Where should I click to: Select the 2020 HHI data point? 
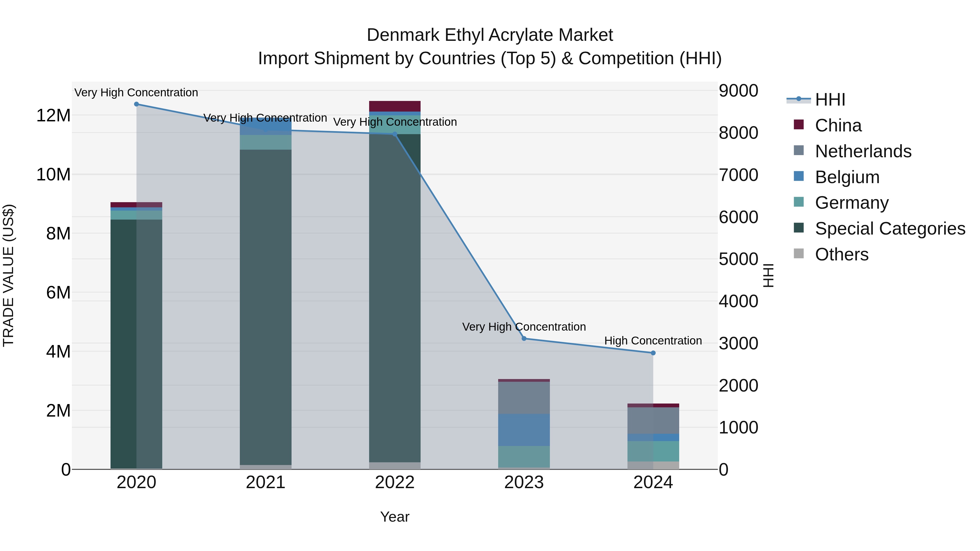(137, 104)
